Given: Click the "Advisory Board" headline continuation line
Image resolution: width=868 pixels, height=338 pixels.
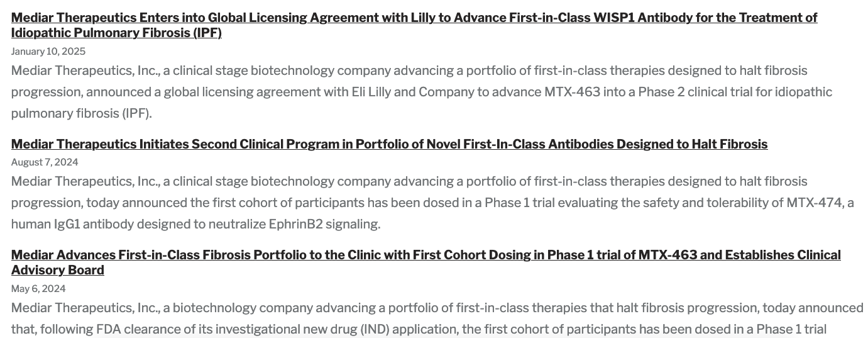Looking at the screenshot, I should click(58, 270).
